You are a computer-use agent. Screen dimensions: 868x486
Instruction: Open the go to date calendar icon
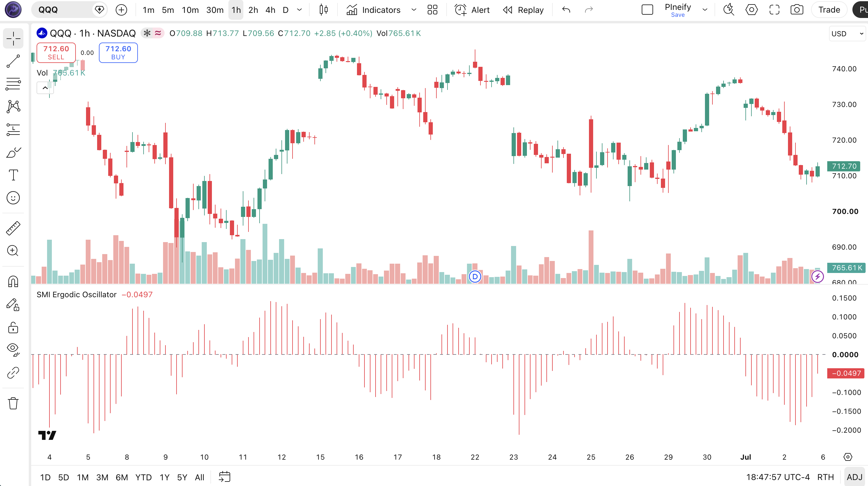click(x=224, y=477)
